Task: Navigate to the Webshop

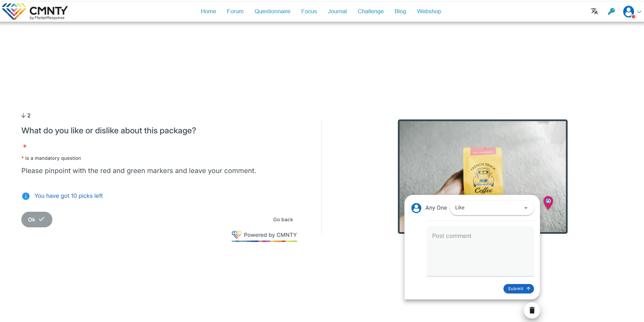Action: click(x=429, y=12)
